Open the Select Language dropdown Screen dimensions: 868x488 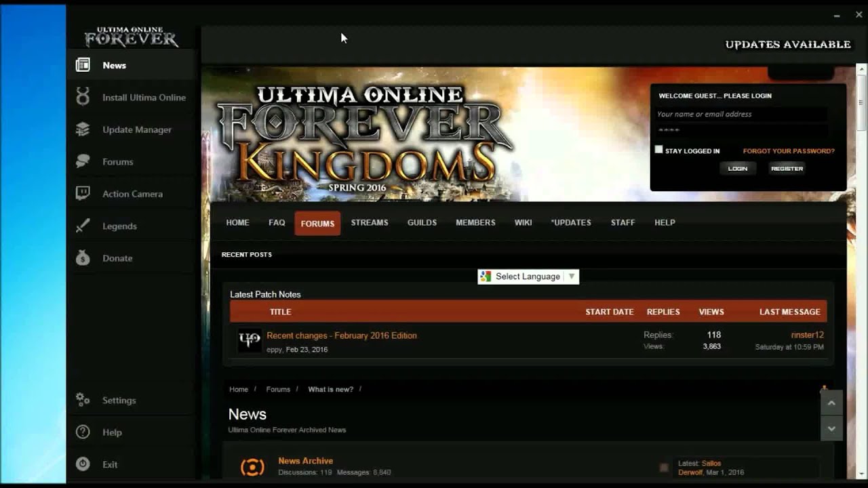[x=528, y=277]
